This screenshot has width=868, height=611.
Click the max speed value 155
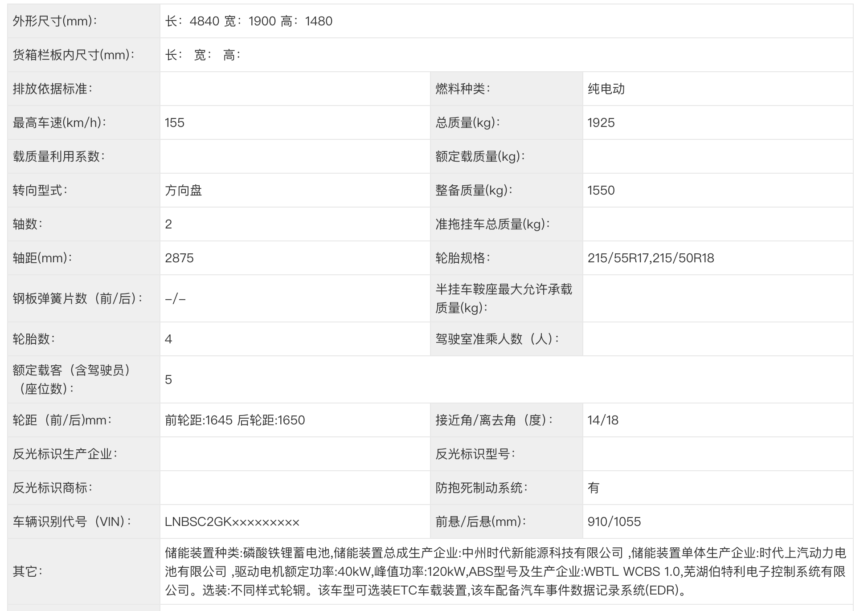tap(175, 122)
